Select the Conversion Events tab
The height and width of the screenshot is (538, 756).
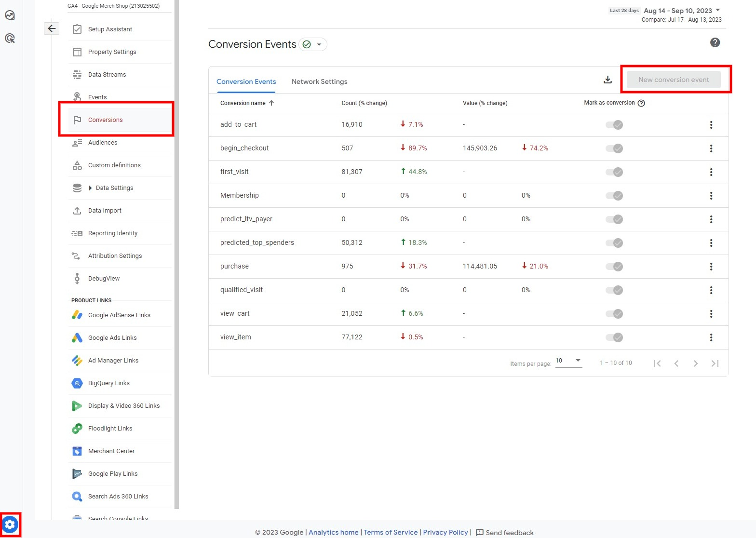246,81
